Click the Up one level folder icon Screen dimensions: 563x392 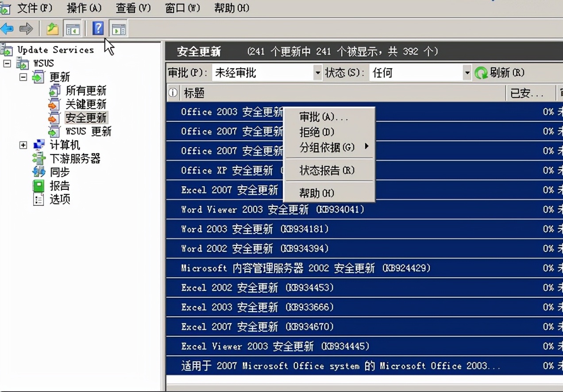[53, 29]
